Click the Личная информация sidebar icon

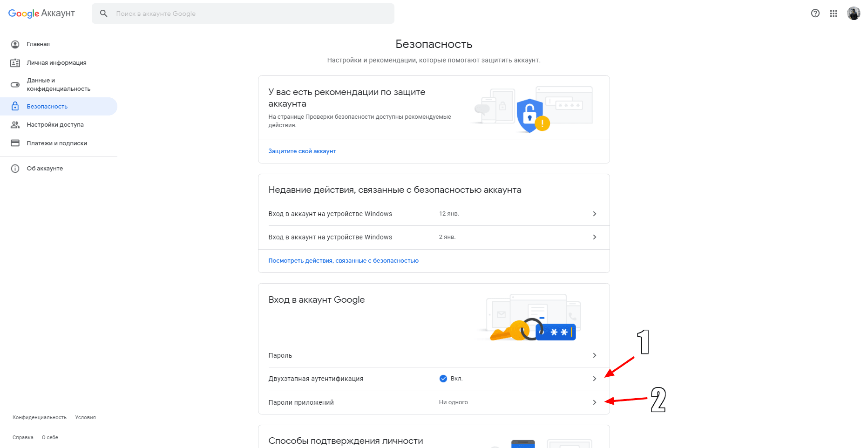point(15,63)
